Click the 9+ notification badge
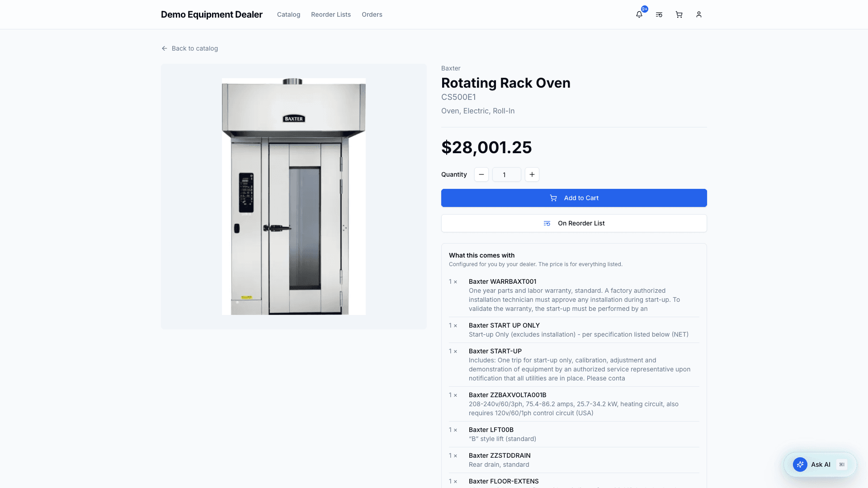This screenshot has height=488, width=868. tap(644, 9)
